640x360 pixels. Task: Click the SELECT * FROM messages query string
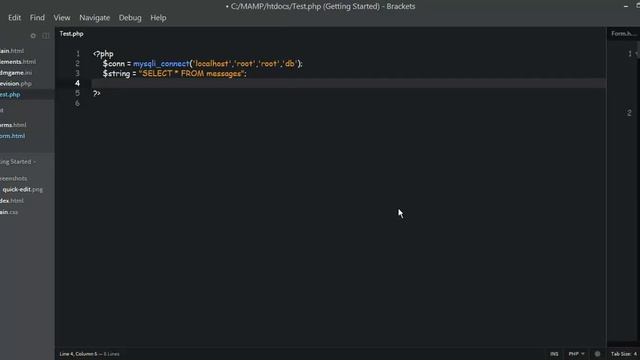[x=191, y=73]
